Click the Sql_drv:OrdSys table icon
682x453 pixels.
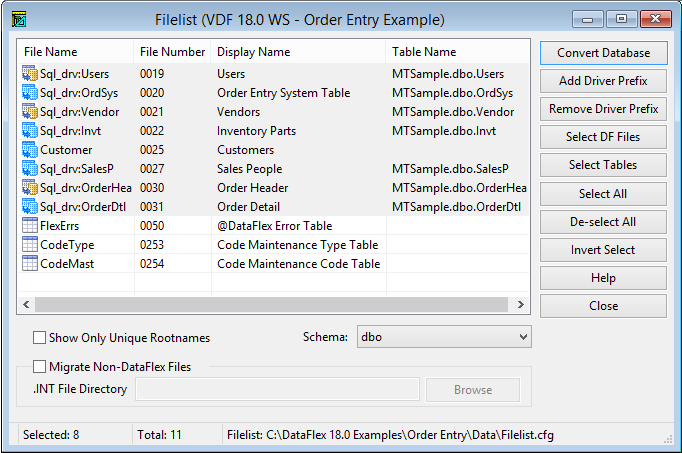29,93
